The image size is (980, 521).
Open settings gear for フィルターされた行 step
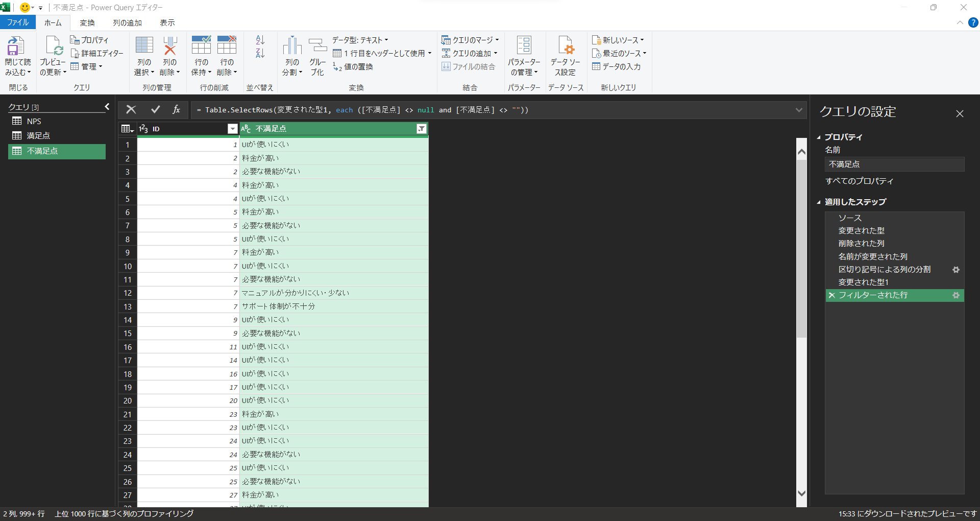click(956, 295)
